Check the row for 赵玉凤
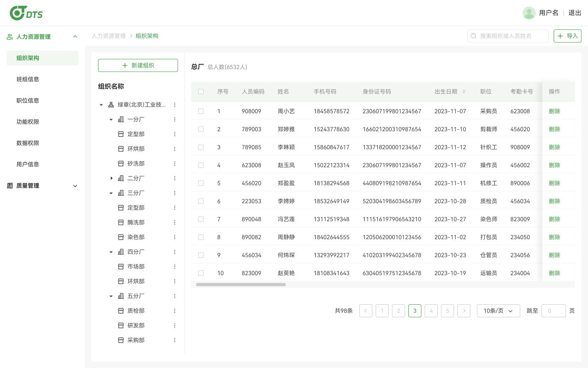Image resolution: width=588 pixels, height=368 pixels. tap(201, 165)
